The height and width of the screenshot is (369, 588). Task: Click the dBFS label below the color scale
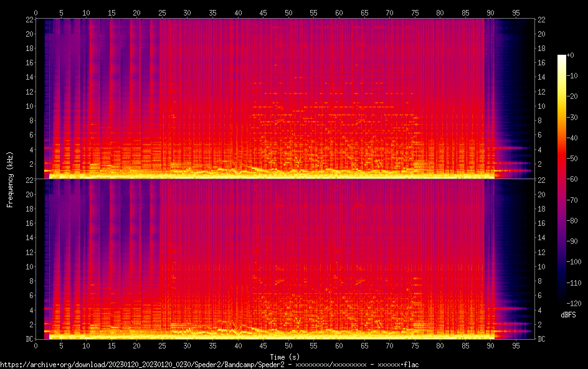tap(568, 315)
